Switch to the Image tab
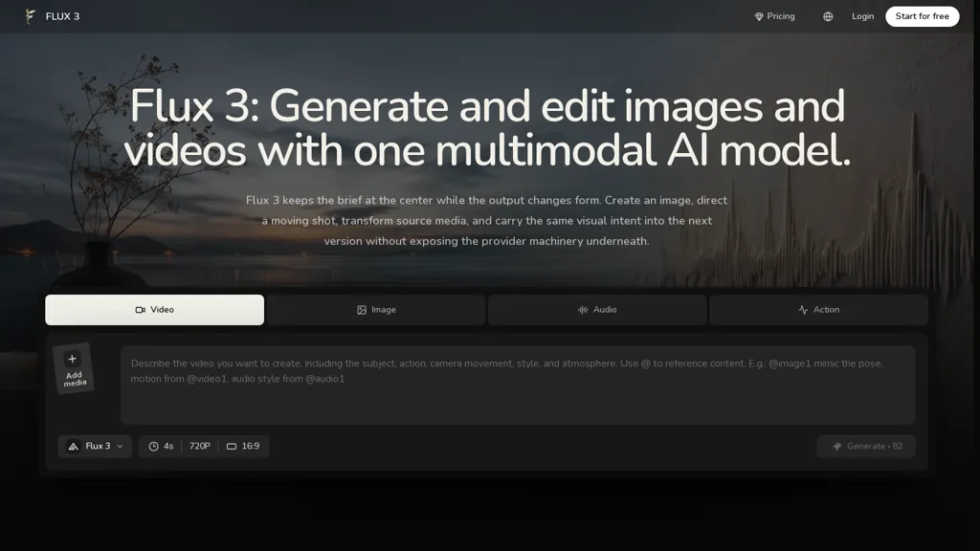980x551 pixels. pyautogui.click(x=376, y=310)
